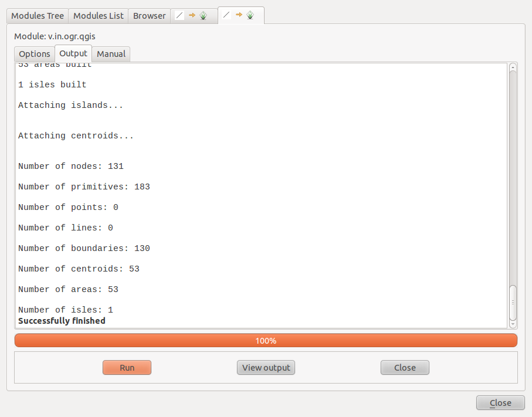Click the Close button below the module panel

click(500, 403)
